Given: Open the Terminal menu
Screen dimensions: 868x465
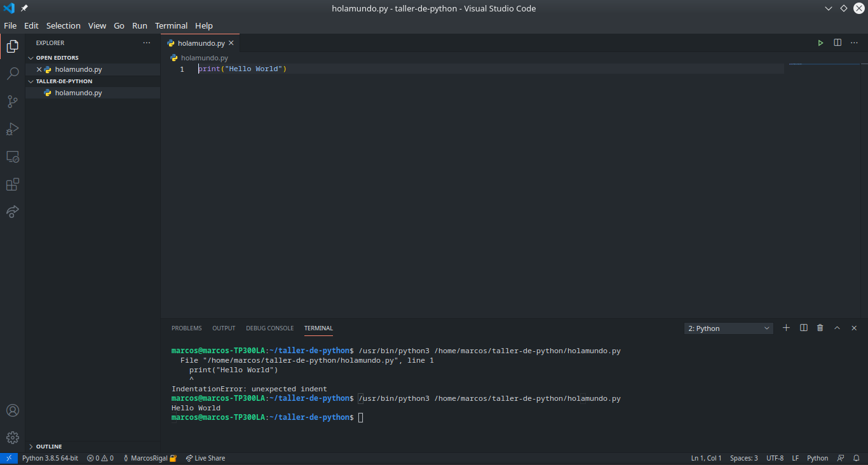Looking at the screenshot, I should coord(171,25).
